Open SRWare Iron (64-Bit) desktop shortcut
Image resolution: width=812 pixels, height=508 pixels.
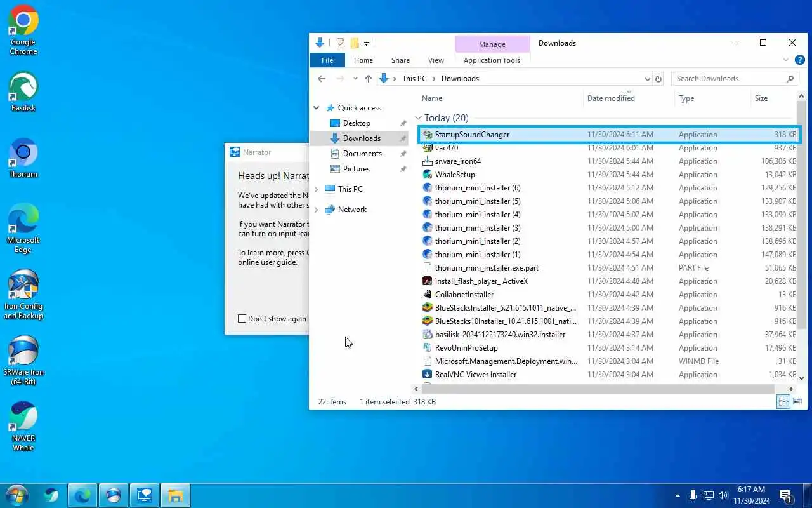coord(23,361)
